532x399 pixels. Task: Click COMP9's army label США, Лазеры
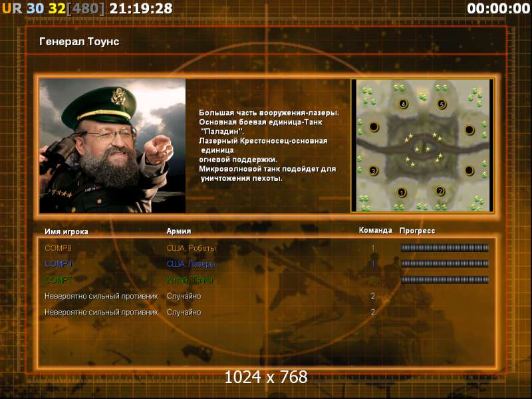pos(191,264)
